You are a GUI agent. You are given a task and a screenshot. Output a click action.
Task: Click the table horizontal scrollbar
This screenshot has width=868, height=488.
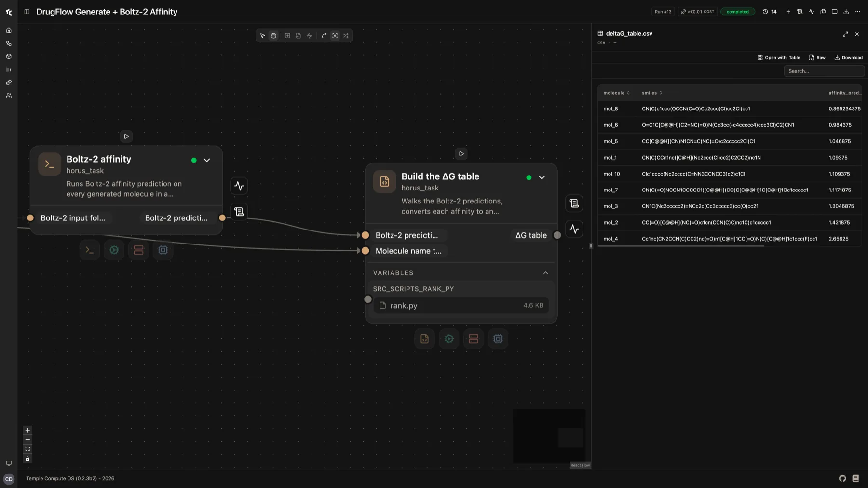pyautogui.click(x=681, y=246)
